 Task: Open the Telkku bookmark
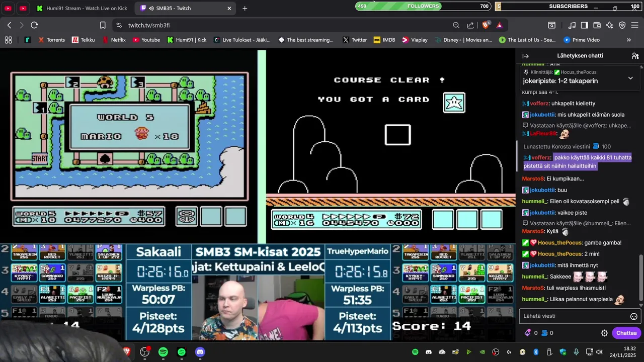pyautogui.click(x=83, y=40)
